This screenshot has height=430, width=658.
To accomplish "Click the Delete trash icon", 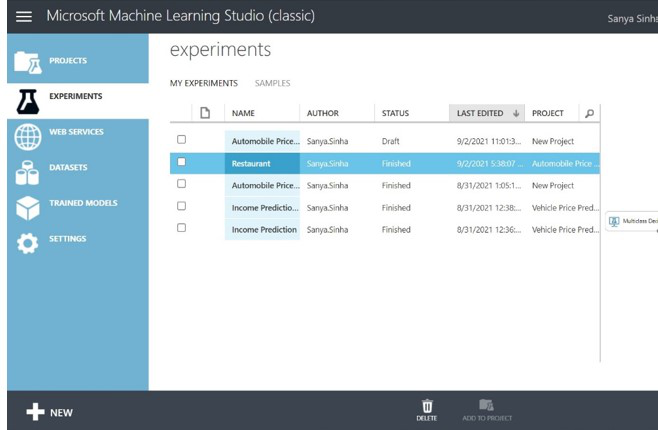I will point(427,406).
